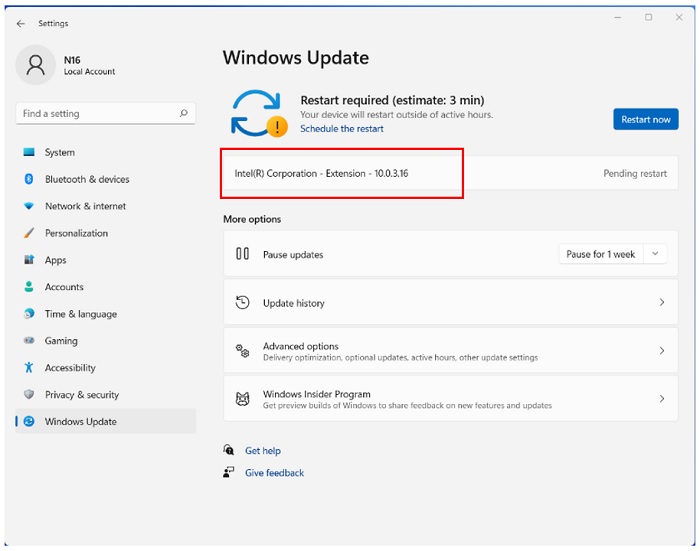The image size is (700, 551).
Task: Open Advanced options chevron
Action: [x=662, y=351]
